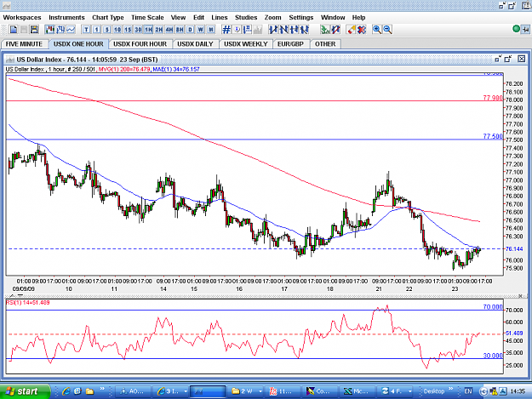Click the zoom in magnifier icon

point(376,30)
